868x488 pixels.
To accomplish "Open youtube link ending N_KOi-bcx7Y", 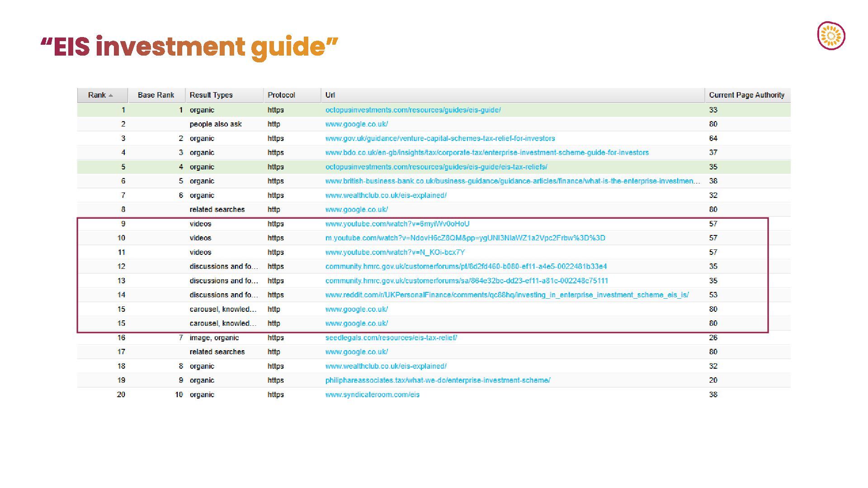I will click(395, 252).
